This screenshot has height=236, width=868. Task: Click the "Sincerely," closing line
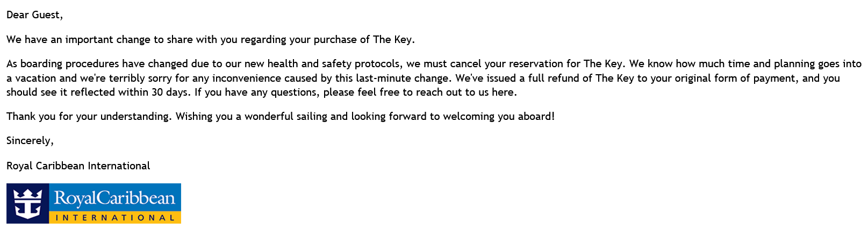[30, 141]
